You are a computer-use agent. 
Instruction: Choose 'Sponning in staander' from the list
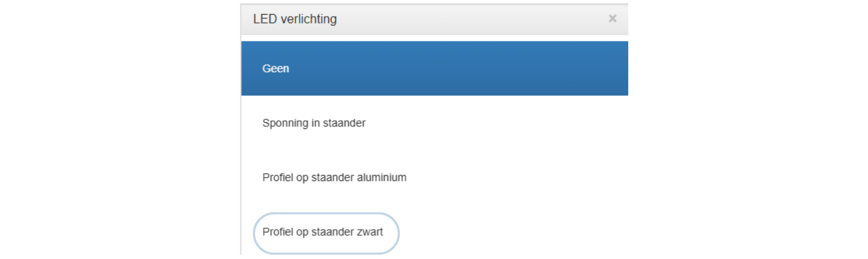click(314, 123)
